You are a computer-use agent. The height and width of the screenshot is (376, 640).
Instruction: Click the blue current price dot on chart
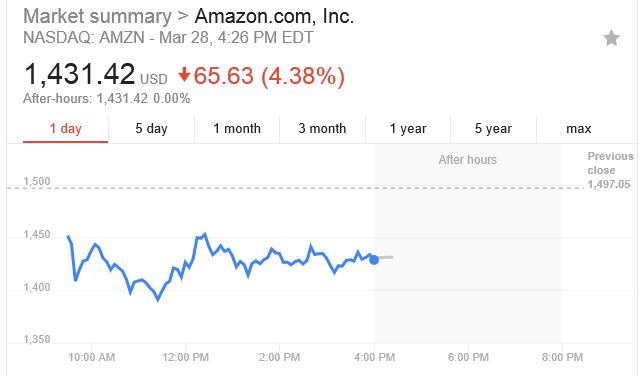(x=374, y=260)
